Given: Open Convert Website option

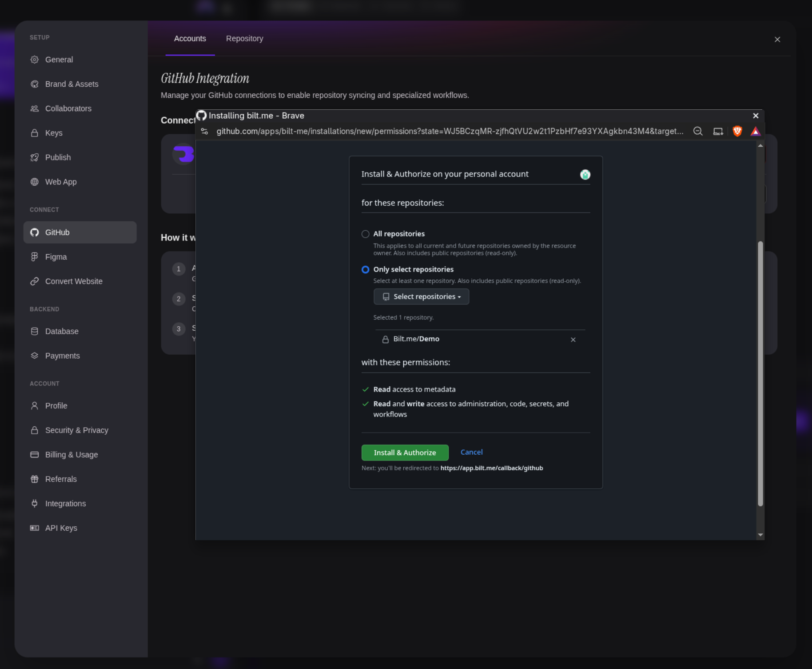Looking at the screenshot, I should click(80, 281).
